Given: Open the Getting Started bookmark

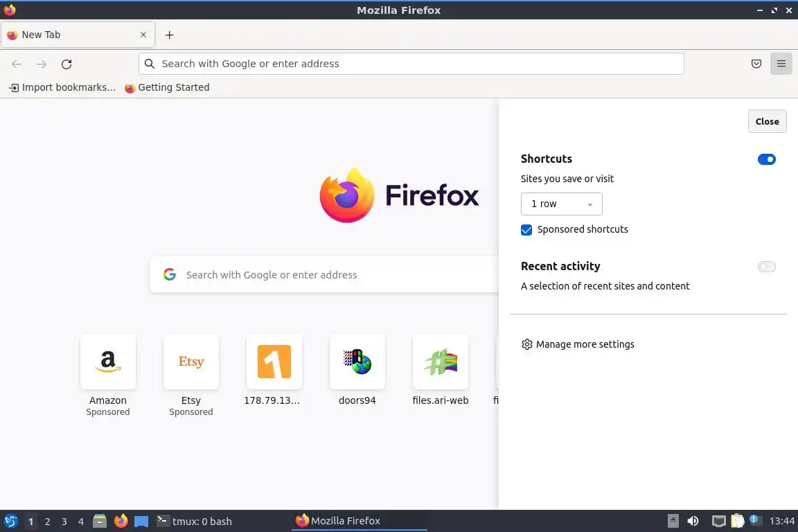Looking at the screenshot, I should (x=167, y=87).
